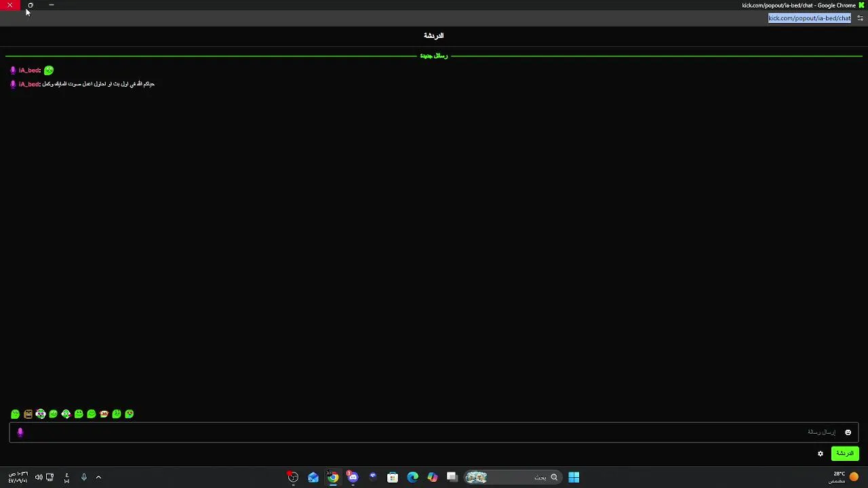Open the Windows Start menu

pos(574,477)
